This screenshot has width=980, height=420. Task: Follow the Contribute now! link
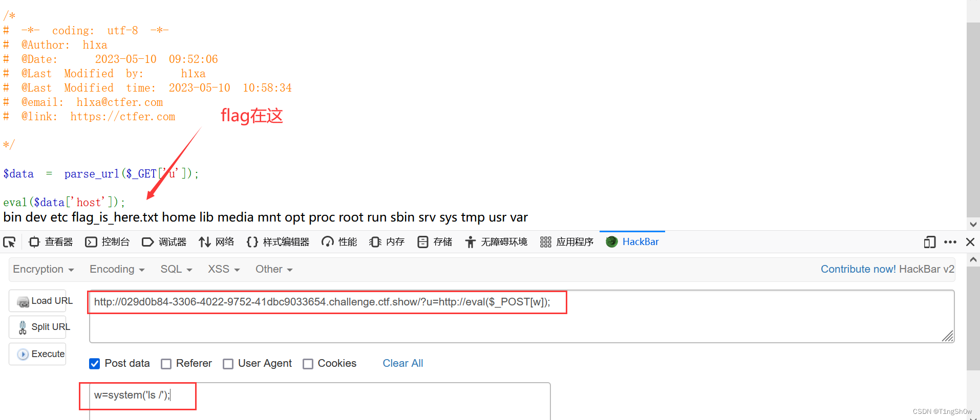pyautogui.click(x=858, y=269)
